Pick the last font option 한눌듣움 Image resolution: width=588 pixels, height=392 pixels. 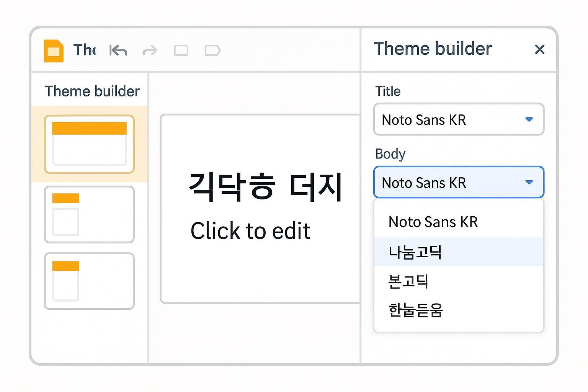[415, 310]
